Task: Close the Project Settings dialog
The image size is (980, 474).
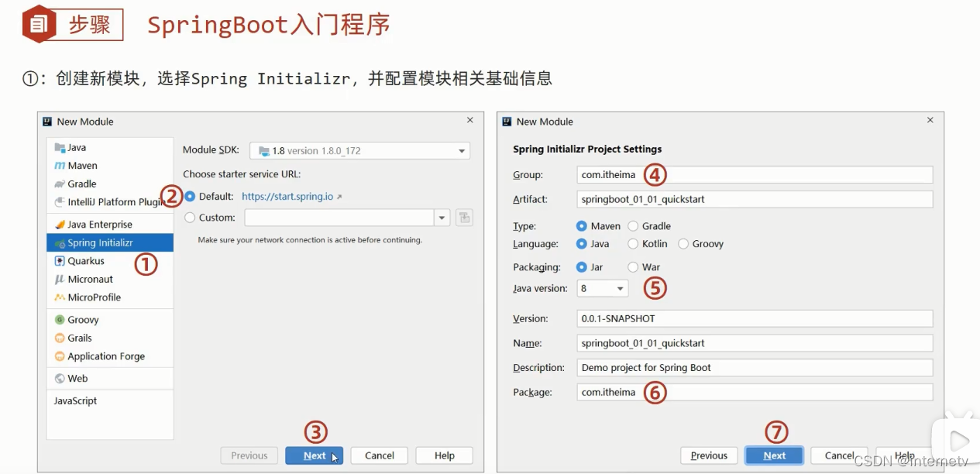Action: point(930,121)
